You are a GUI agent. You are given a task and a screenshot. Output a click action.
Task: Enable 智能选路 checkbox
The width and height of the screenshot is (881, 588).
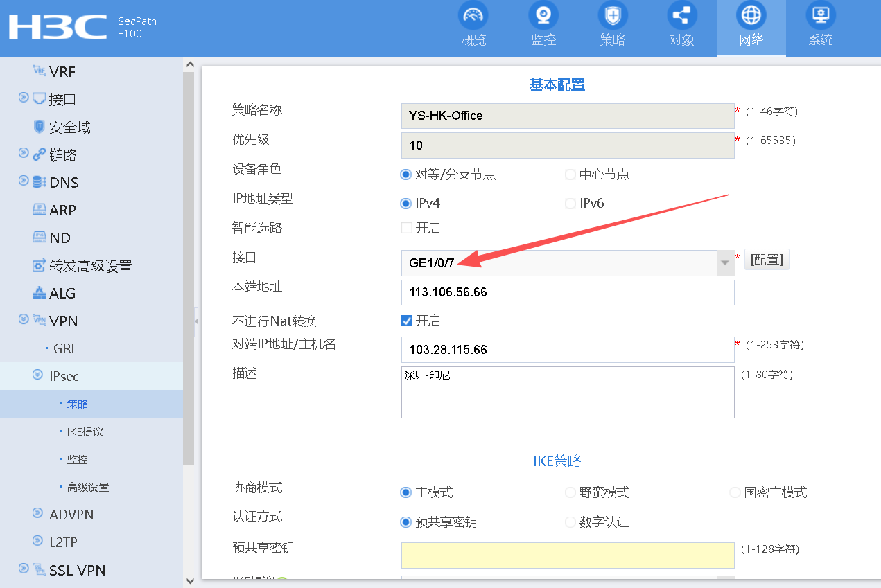point(406,228)
